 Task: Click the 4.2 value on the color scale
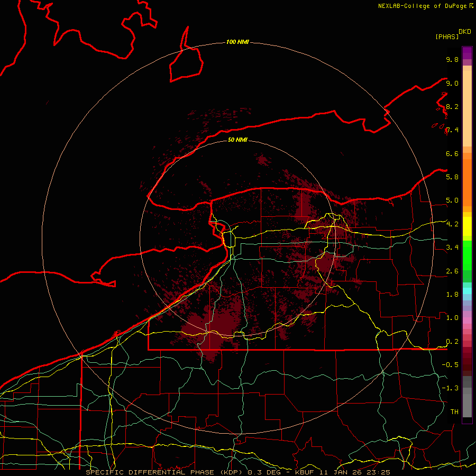tap(452, 224)
